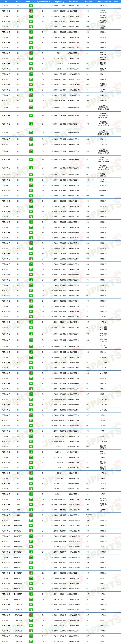Image resolution: width=121 pixels, height=644 pixels.
Task: Click the Moc silnika column header
Action: [73, 2]
